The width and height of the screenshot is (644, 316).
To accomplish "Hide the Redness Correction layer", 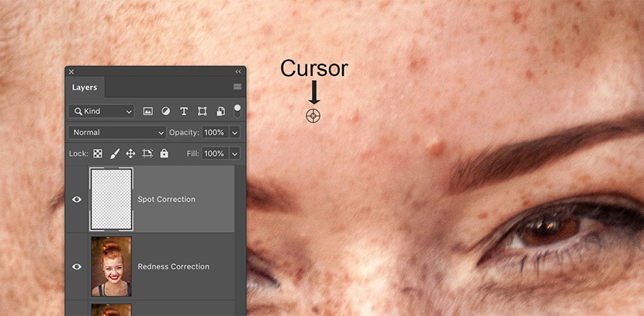I will tap(77, 266).
